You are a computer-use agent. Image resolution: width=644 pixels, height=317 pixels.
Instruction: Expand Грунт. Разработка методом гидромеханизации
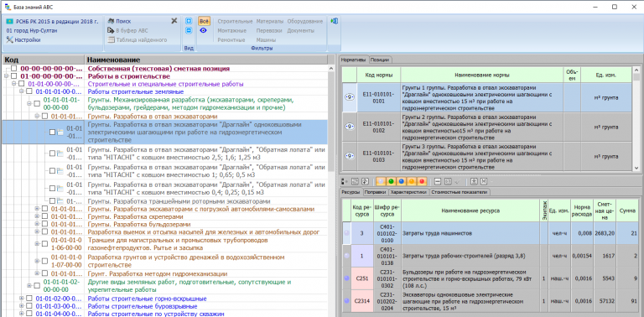(38, 273)
